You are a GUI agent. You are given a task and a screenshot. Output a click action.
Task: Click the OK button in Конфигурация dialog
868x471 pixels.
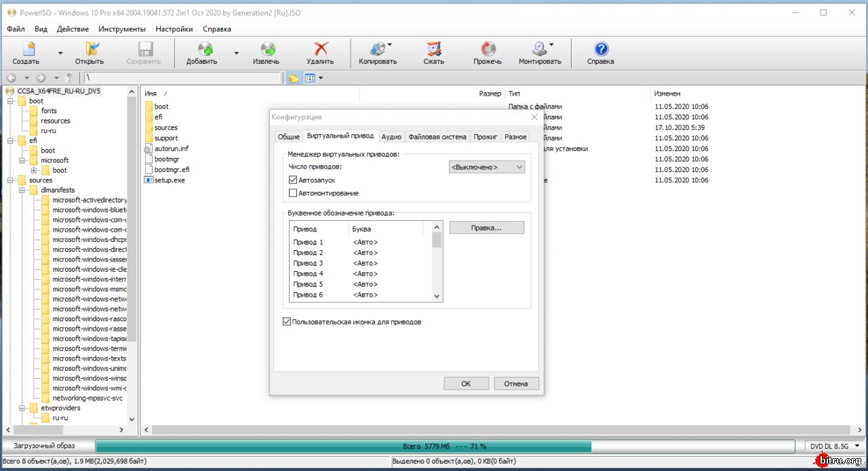pyautogui.click(x=466, y=384)
